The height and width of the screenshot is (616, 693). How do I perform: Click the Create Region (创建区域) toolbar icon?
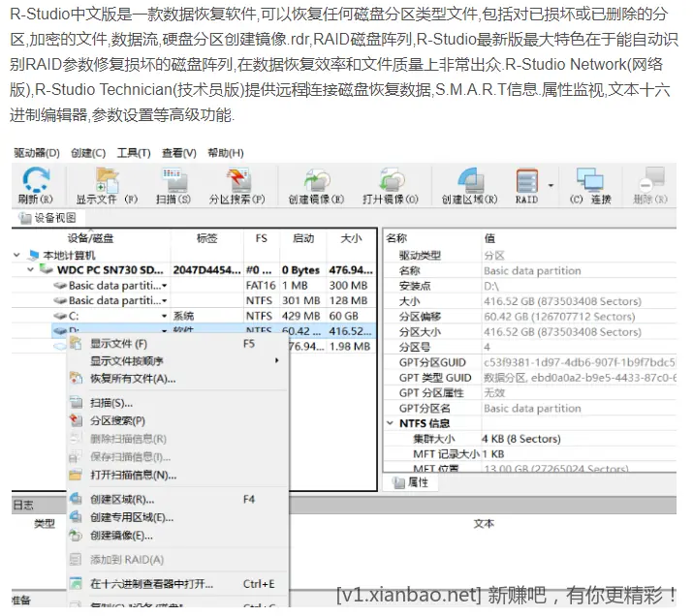point(469,185)
